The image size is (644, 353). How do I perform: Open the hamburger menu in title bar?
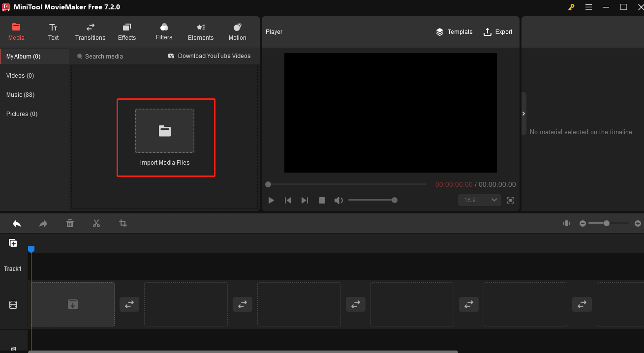588,7
